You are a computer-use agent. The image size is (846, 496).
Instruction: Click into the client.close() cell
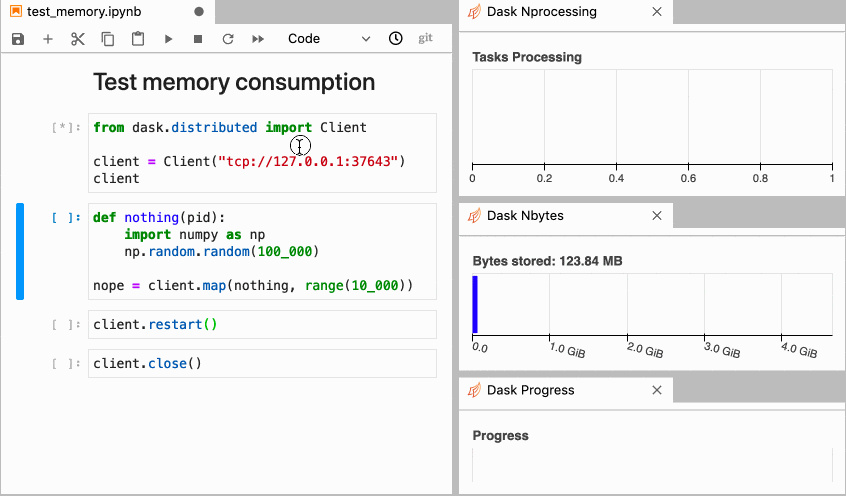tap(262, 363)
